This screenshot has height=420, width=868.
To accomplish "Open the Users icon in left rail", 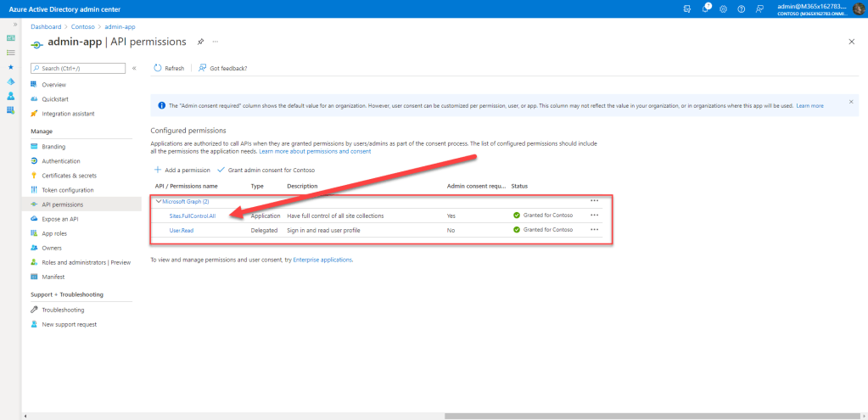I will [10, 95].
